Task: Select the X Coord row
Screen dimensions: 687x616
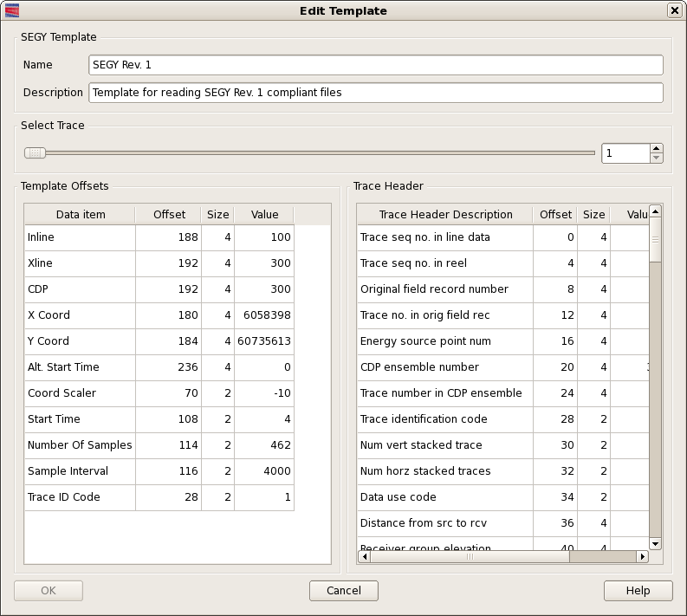Action: 159,315
